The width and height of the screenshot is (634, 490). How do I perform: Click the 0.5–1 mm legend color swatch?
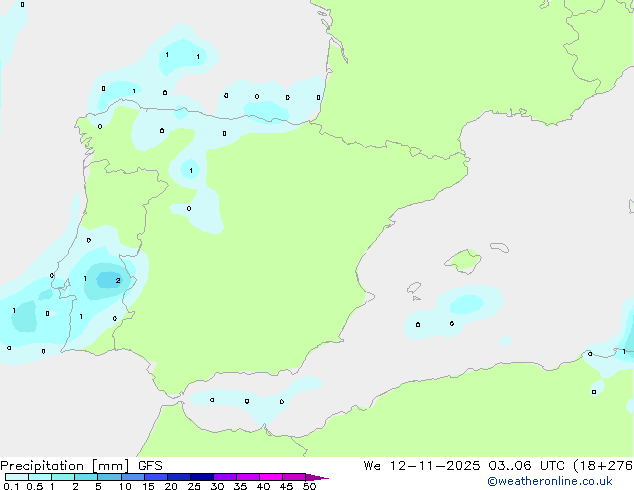[40, 477]
